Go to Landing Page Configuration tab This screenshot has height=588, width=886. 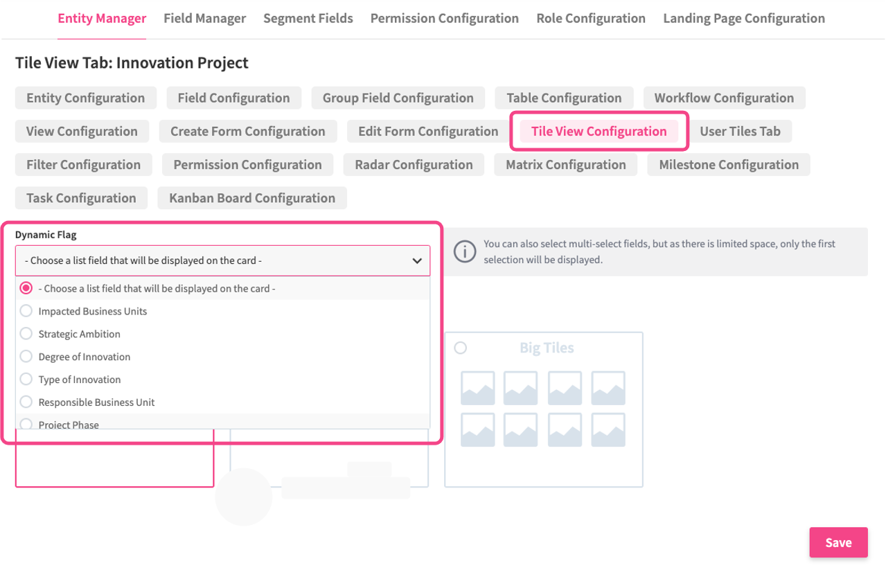click(x=743, y=19)
